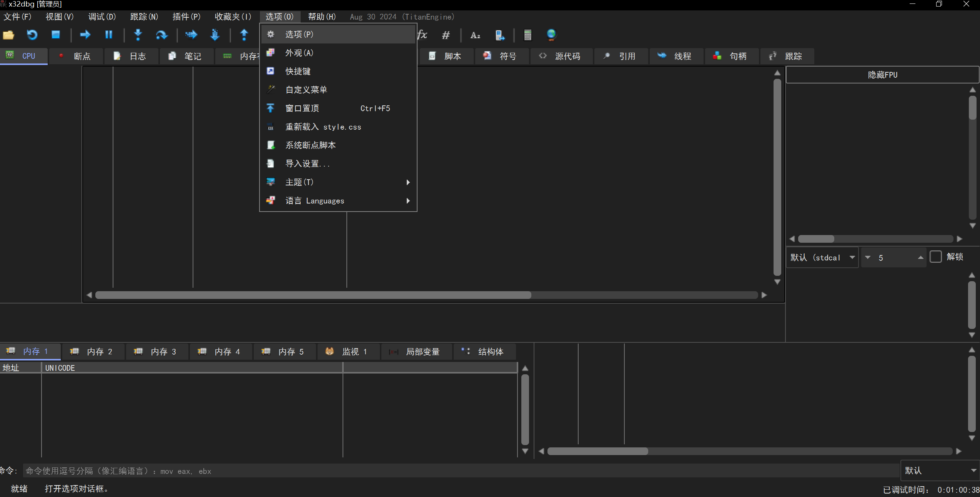Viewport: 980px width, 497px height.
Task: Select 快捷键 from the options menu
Action: coord(298,71)
